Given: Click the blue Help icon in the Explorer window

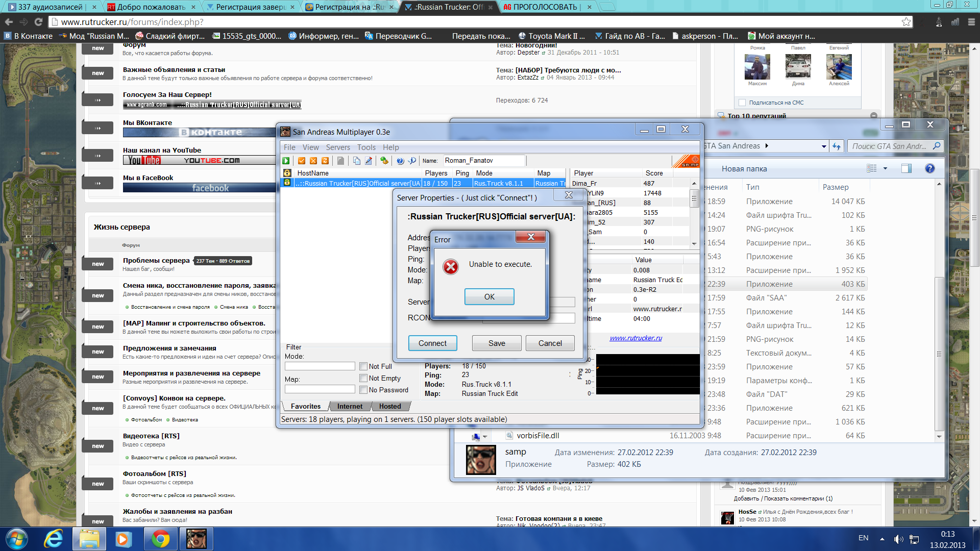Looking at the screenshot, I should [x=930, y=168].
